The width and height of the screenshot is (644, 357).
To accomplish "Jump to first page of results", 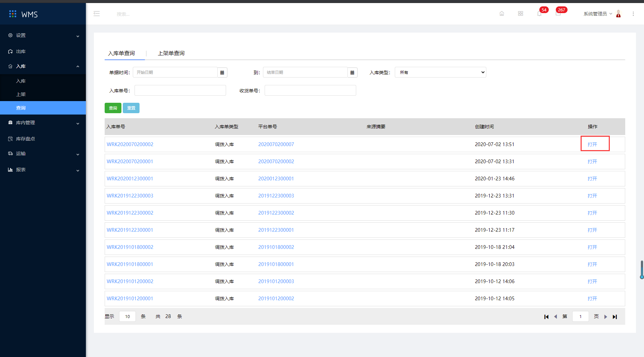I will click(x=546, y=317).
